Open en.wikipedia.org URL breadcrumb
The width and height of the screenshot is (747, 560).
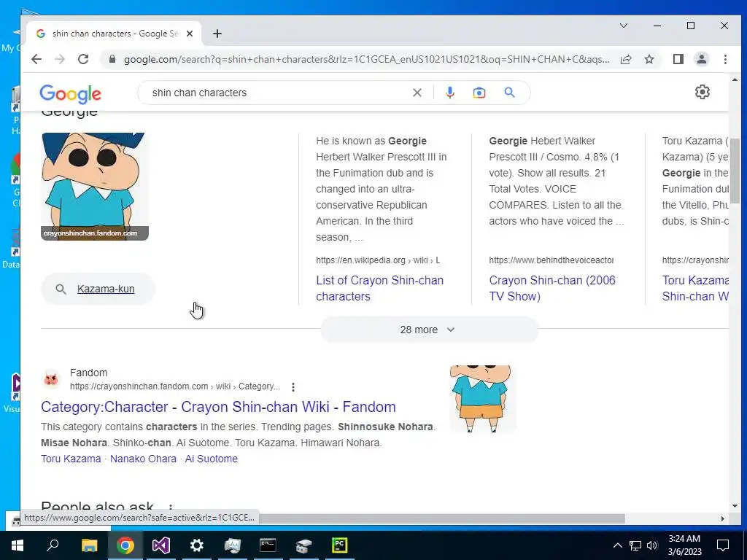click(x=378, y=260)
